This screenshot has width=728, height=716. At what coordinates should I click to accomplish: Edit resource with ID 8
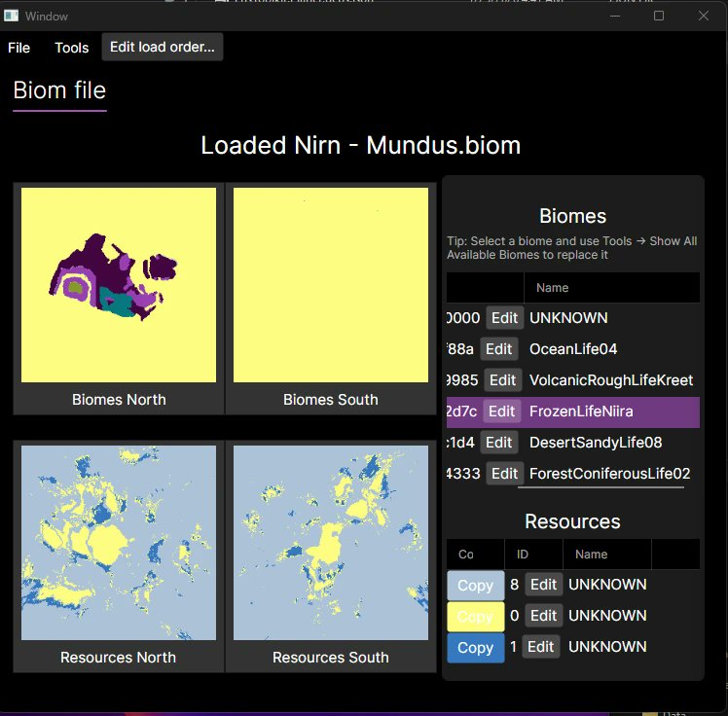[x=543, y=585]
